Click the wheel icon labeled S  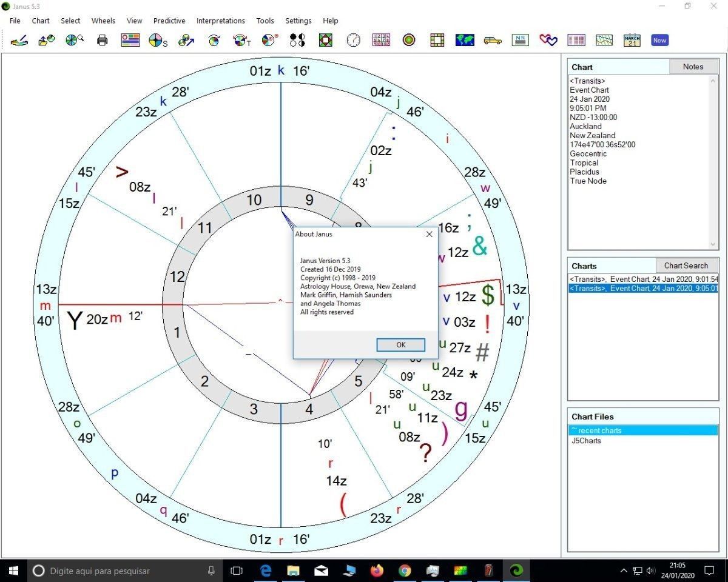coord(158,41)
